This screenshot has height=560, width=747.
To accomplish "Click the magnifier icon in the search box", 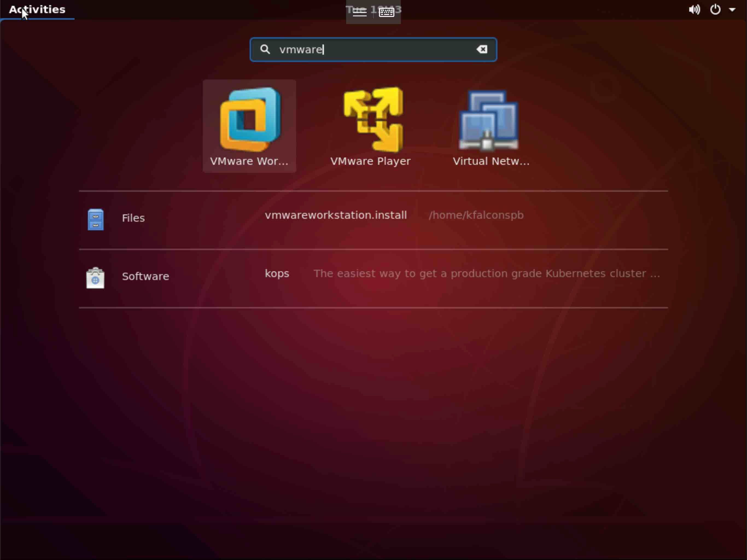I will (265, 49).
